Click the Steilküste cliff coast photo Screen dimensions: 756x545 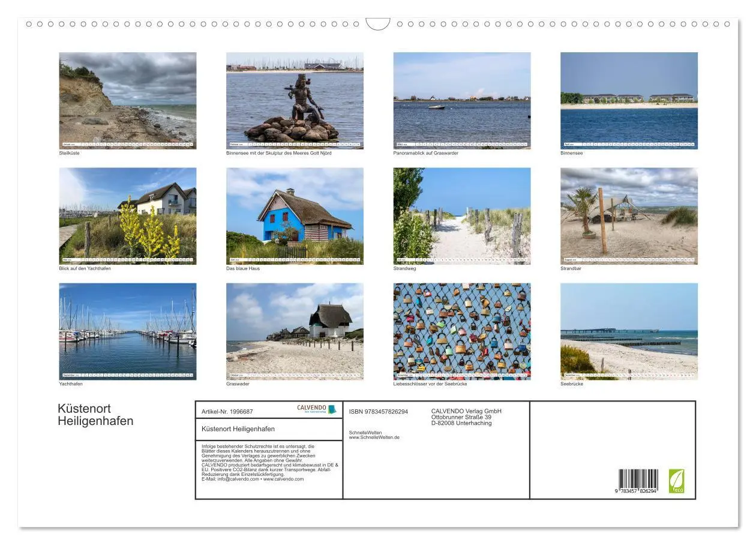tap(127, 100)
